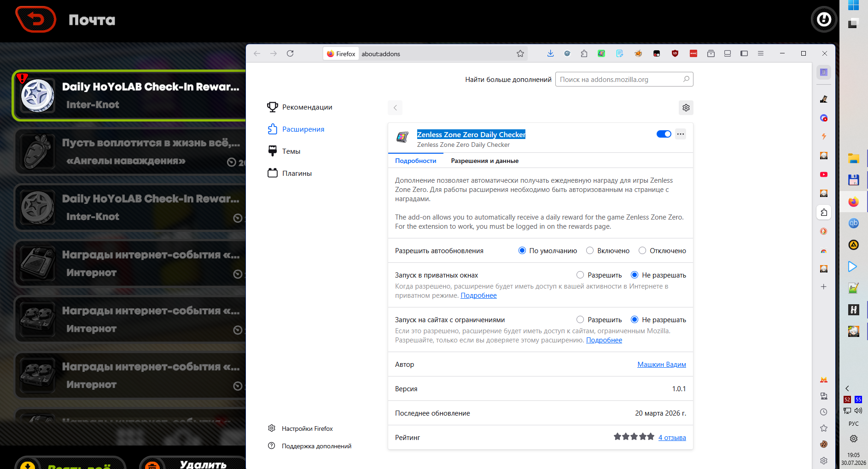Open author link 'Машкин Вадим'
This screenshot has height=469, width=868.
click(x=662, y=365)
